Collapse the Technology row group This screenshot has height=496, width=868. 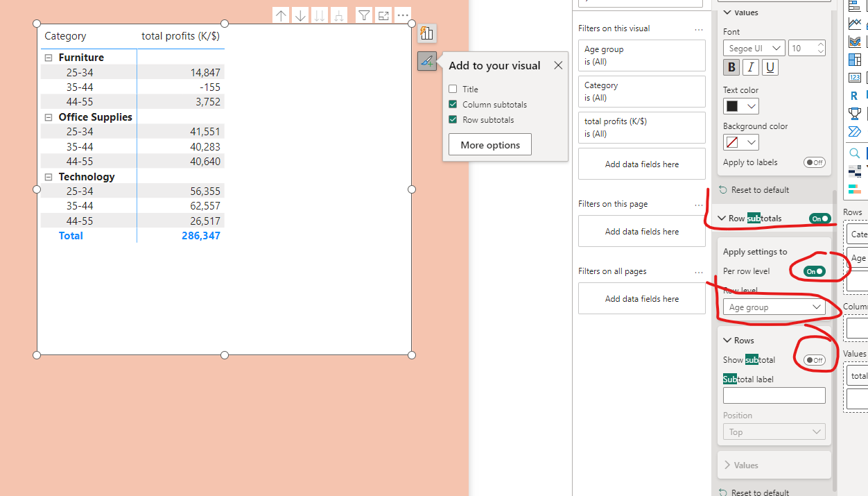[49, 177]
